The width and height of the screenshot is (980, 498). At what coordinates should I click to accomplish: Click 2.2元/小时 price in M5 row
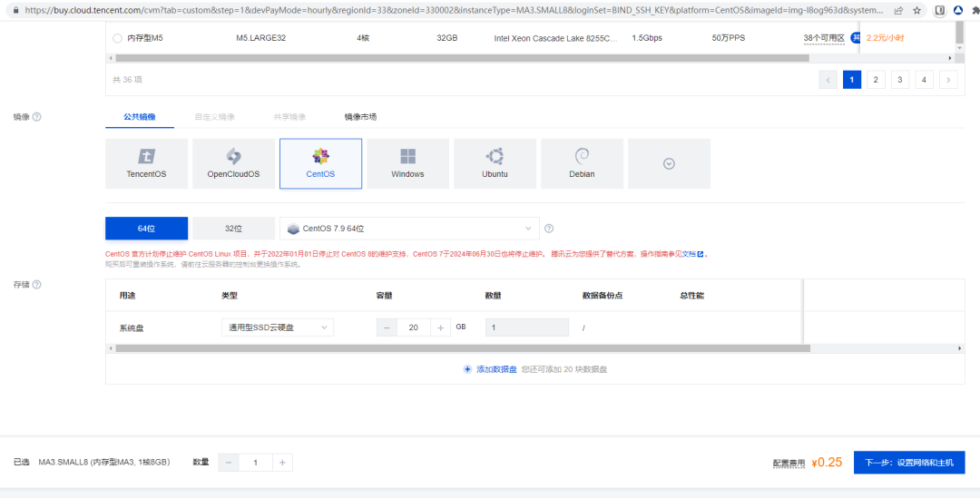coord(885,38)
